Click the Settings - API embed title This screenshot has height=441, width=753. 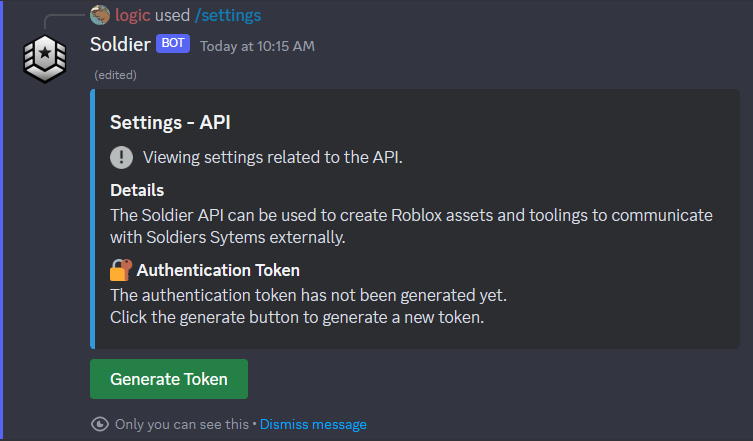click(x=170, y=122)
